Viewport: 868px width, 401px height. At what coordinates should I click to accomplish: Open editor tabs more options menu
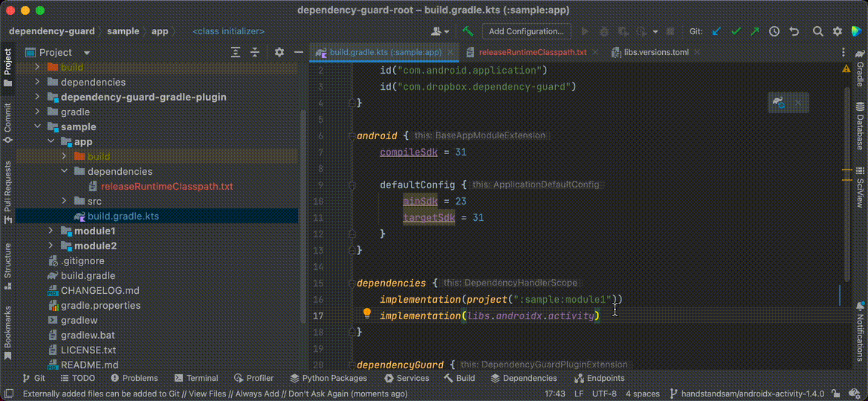pos(843,53)
